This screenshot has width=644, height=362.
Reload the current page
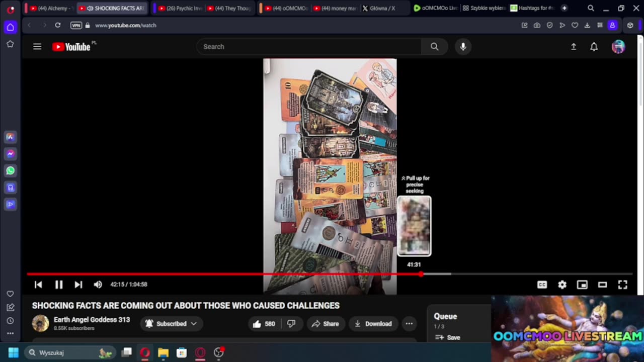58,25
